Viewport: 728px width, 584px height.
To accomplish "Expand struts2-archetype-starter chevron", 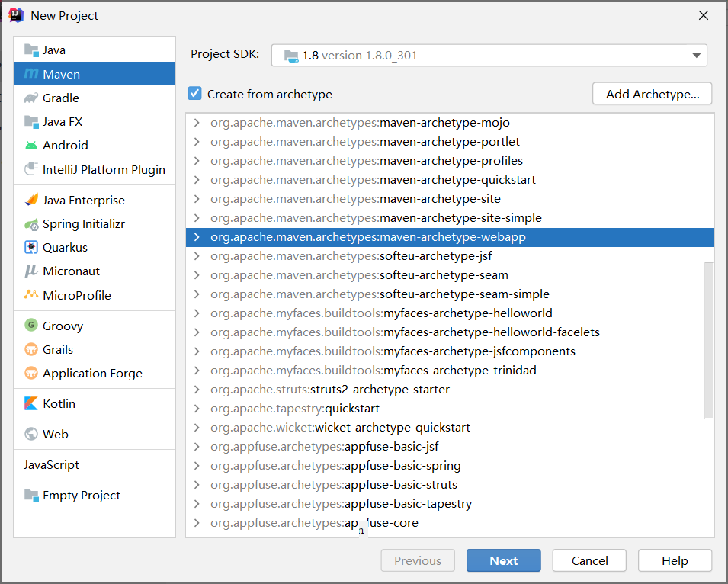I will 197,389.
